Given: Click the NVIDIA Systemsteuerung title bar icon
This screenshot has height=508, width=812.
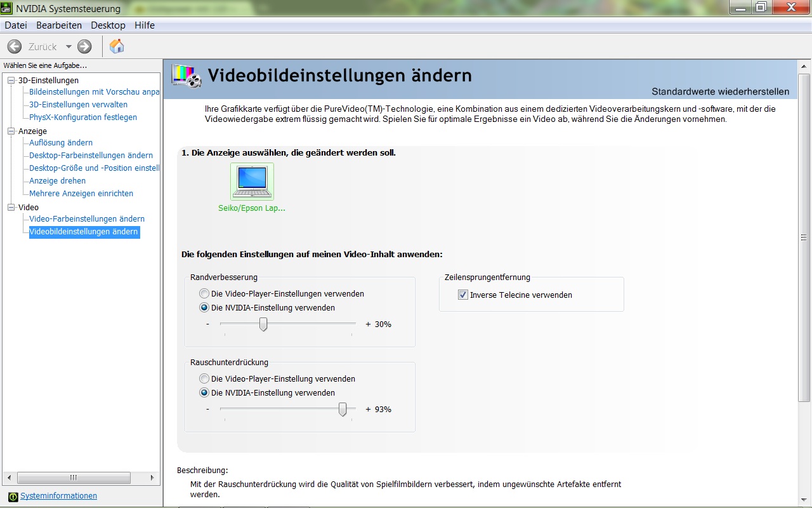Looking at the screenshot, I should pos(6,8).
